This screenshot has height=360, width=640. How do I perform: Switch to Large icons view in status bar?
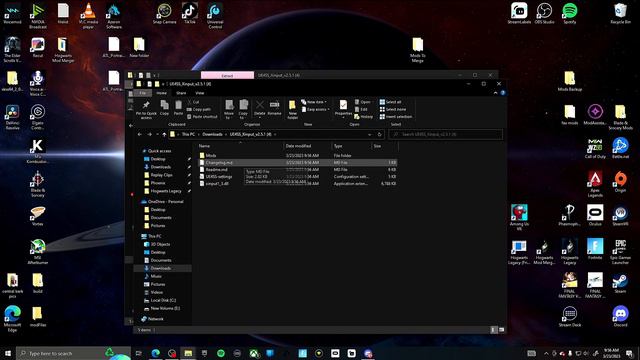[x=502, y=330]
